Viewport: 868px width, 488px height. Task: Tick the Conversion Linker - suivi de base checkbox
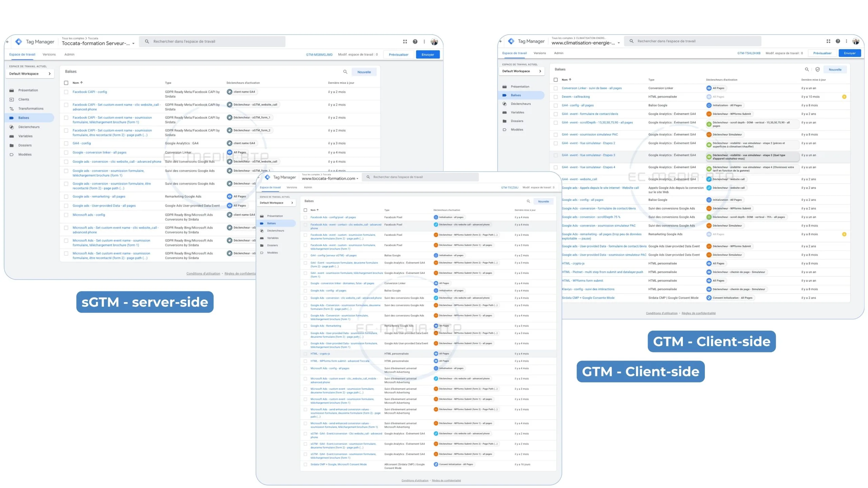(x=555, y=88)
